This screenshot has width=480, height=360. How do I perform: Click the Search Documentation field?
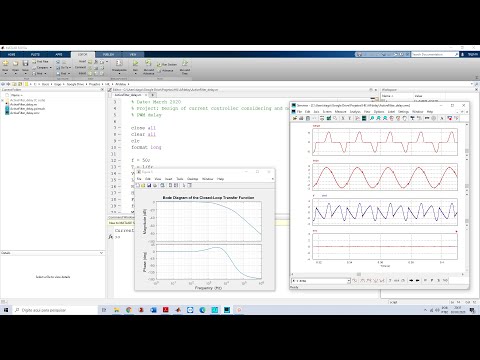point(435,54)
